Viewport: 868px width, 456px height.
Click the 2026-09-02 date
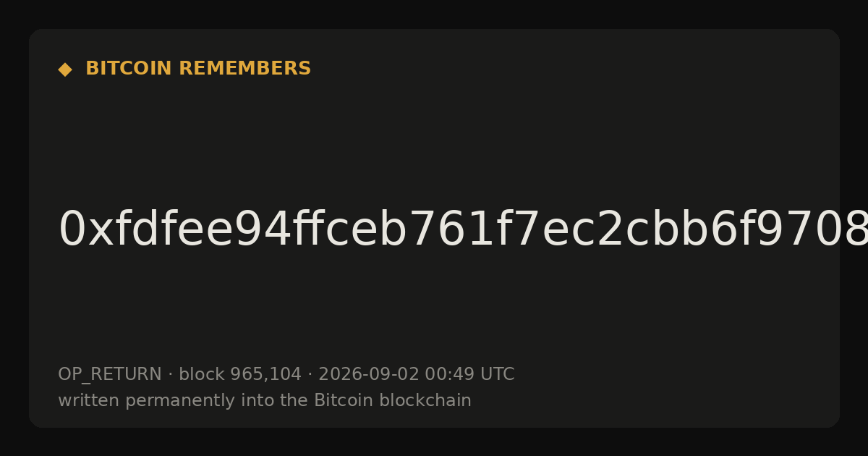tap(369, 375)
